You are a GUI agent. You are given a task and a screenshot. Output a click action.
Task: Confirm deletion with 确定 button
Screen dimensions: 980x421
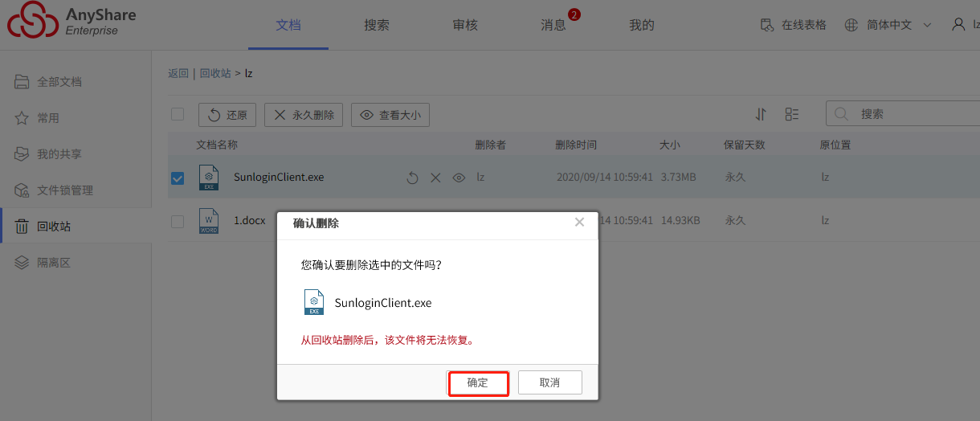[478, 382]
